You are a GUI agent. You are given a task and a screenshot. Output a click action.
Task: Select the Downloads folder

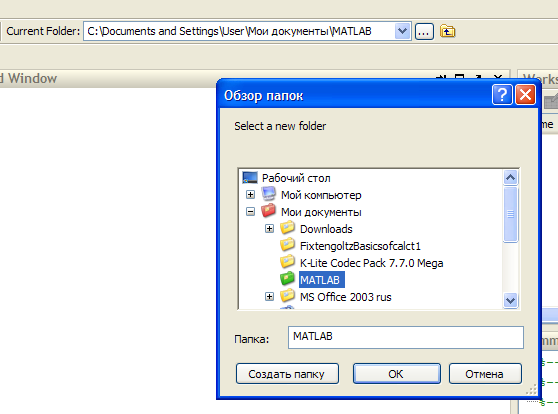(326, 229)
